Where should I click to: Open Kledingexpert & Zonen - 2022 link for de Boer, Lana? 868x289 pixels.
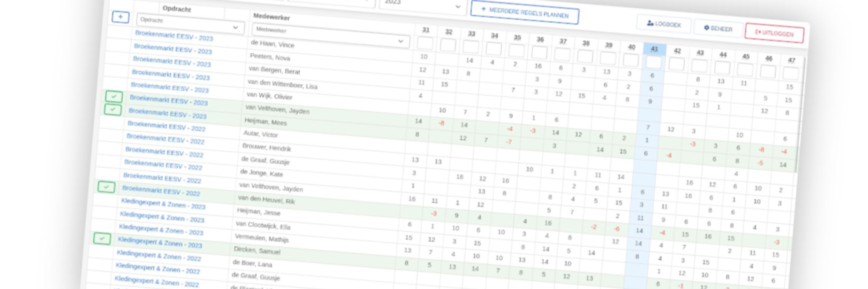click(x=159, y=256)
